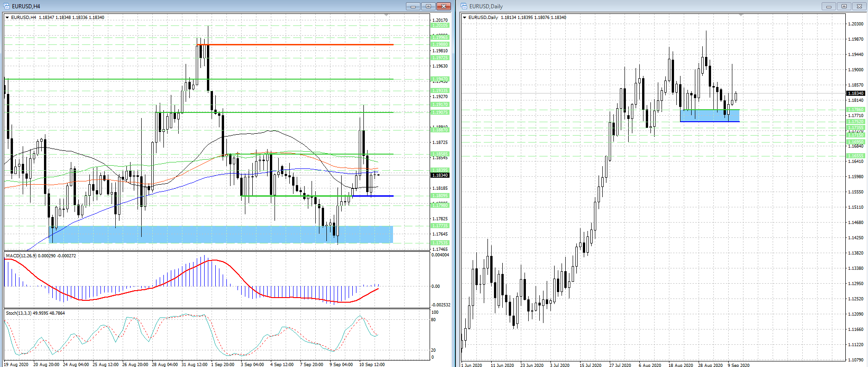Click the 0.004004 MACD scale value
The image size is (868, 367).
click(x=440, y=255)
